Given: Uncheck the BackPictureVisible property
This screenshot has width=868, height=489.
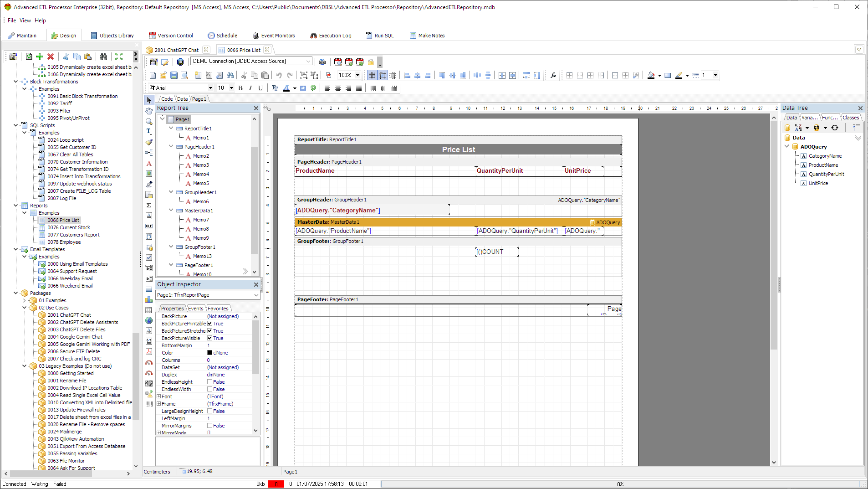Looking at the screenshot, I should (210, 338).
